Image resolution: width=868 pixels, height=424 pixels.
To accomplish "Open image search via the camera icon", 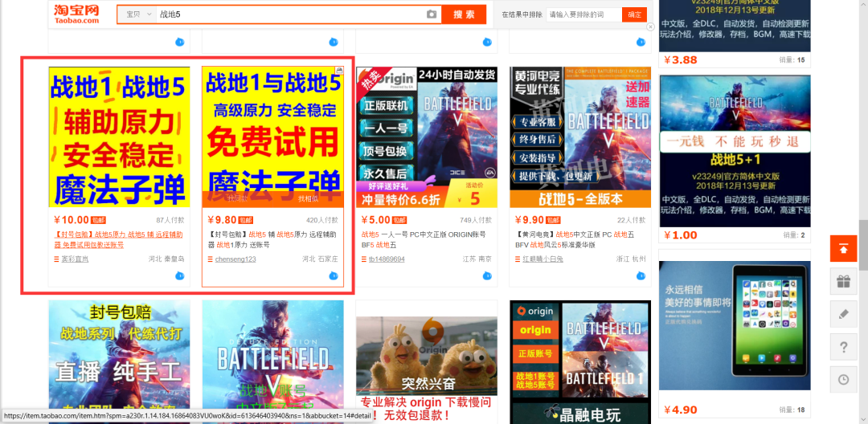I will tap(432, 14).
